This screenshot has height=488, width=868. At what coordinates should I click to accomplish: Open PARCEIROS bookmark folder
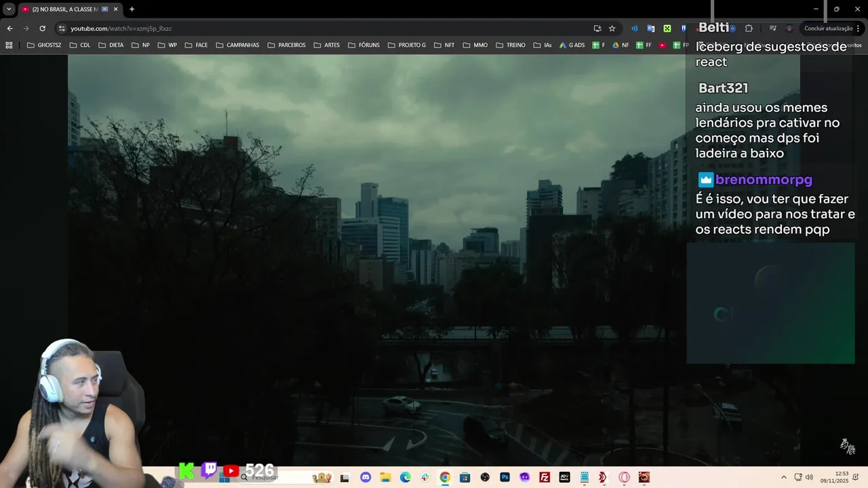287,45
